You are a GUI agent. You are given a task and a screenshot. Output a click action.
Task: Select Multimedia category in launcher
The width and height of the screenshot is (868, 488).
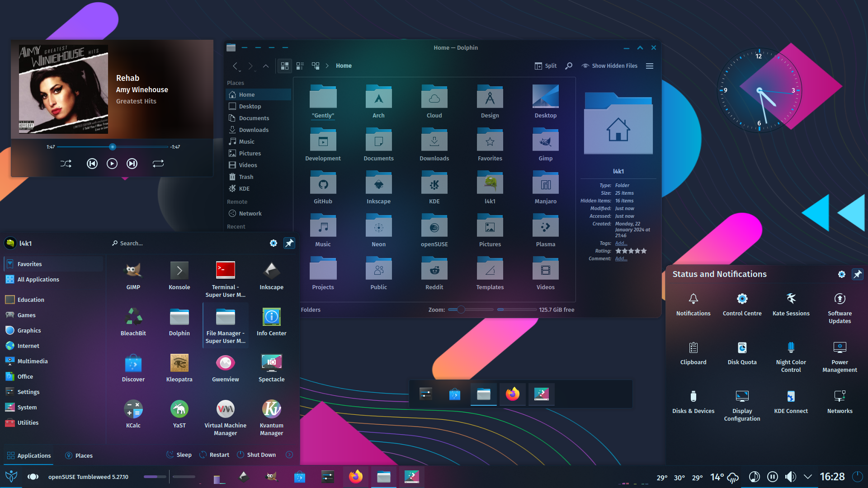pyautogui.click(x=53, y=361)
